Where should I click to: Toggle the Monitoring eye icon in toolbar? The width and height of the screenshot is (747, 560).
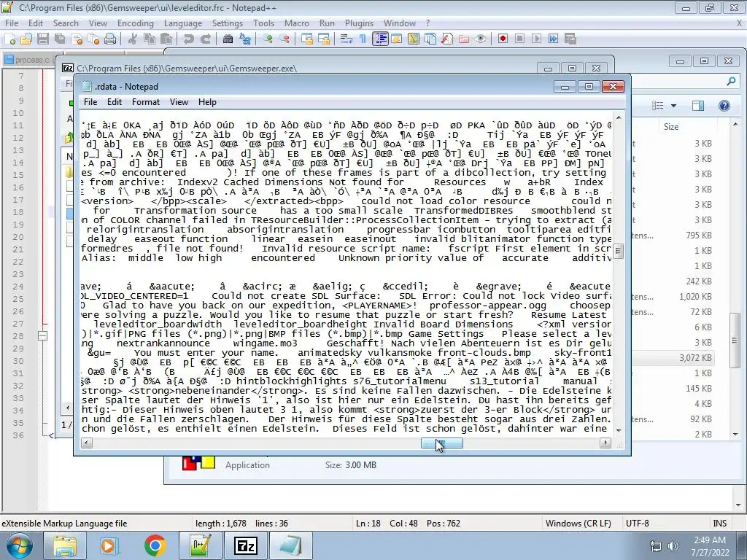click(x=481, y=39)
